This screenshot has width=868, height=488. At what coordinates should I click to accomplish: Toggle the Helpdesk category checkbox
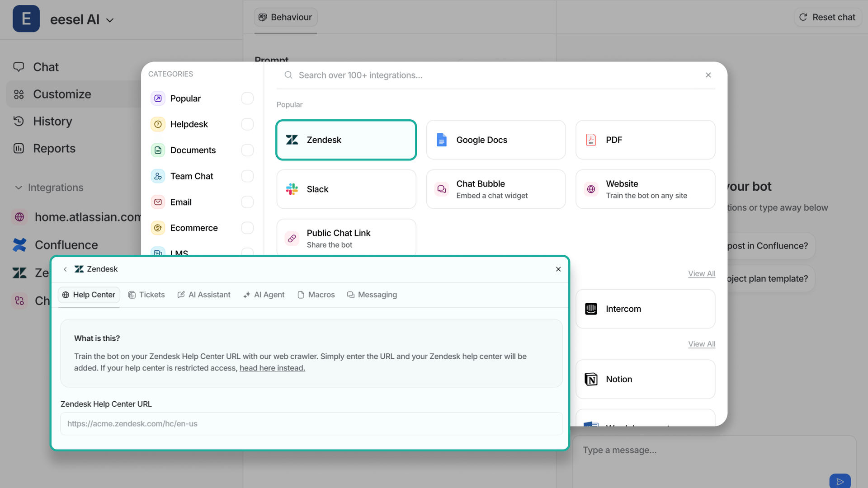247,124
